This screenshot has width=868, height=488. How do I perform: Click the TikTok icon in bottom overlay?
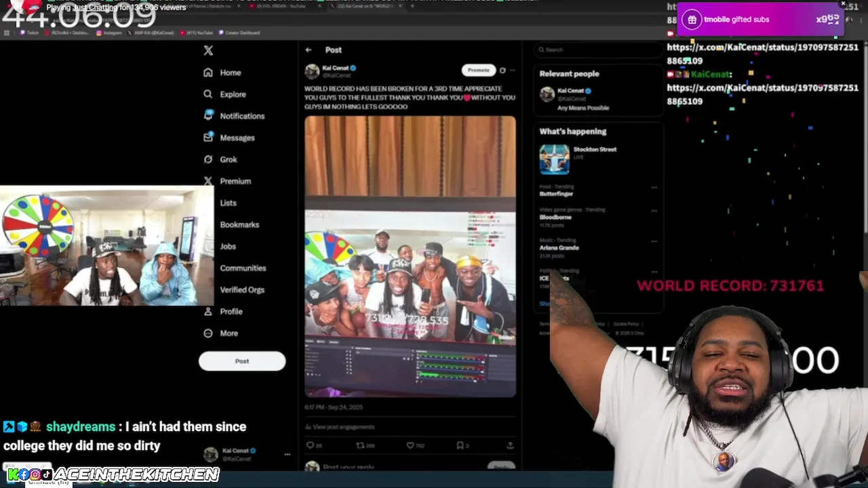click(x=46, y=475)
